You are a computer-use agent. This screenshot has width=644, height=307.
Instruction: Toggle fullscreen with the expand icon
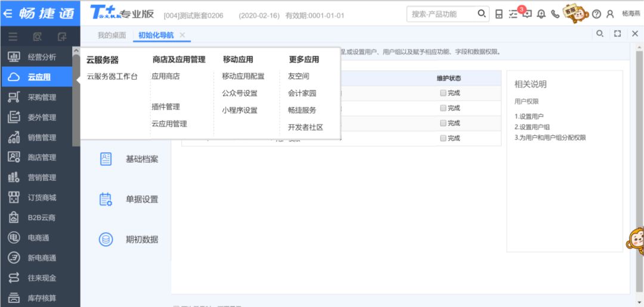(618, 35)
